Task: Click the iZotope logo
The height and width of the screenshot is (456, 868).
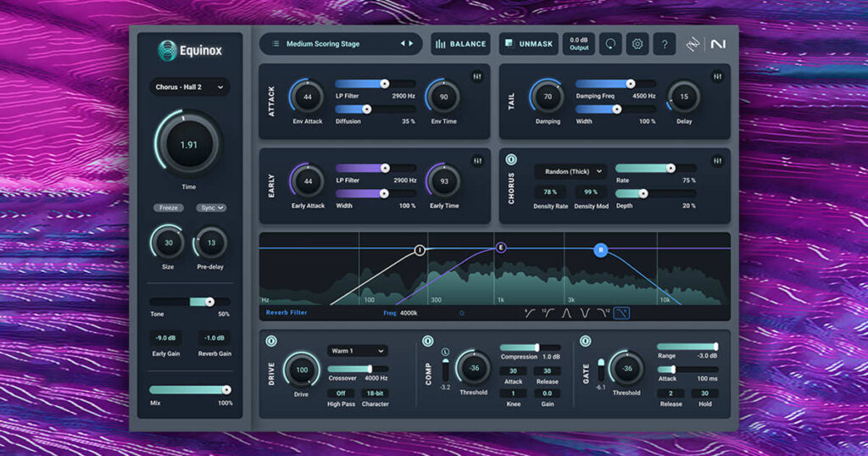Action: coord(693,44)
